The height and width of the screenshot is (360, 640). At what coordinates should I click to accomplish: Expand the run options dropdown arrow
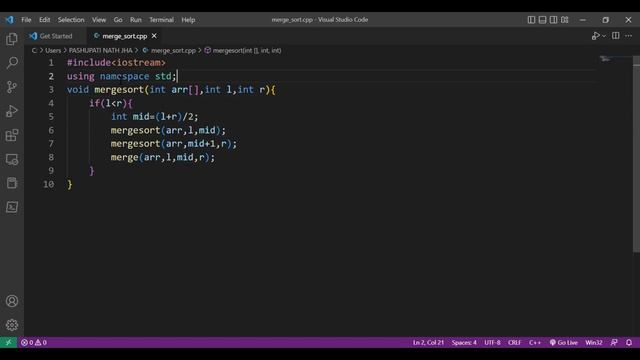tap(604, 36)
